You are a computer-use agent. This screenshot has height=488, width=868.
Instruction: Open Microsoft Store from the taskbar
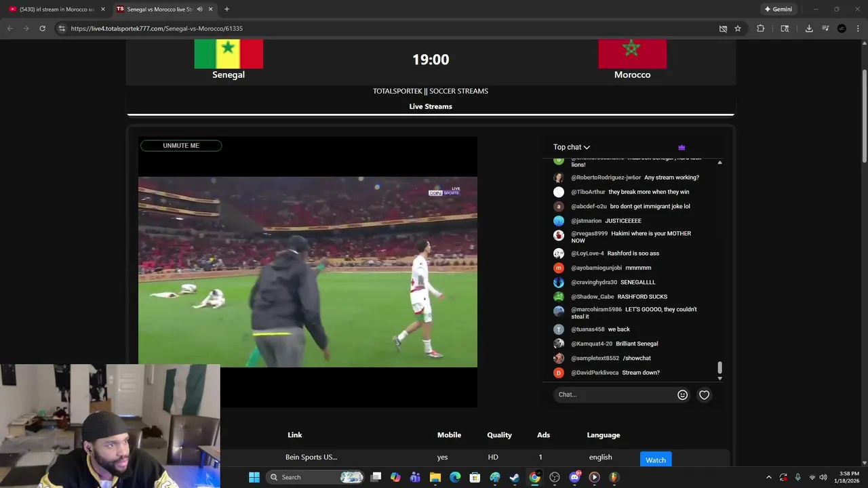[x=475, y=477]
